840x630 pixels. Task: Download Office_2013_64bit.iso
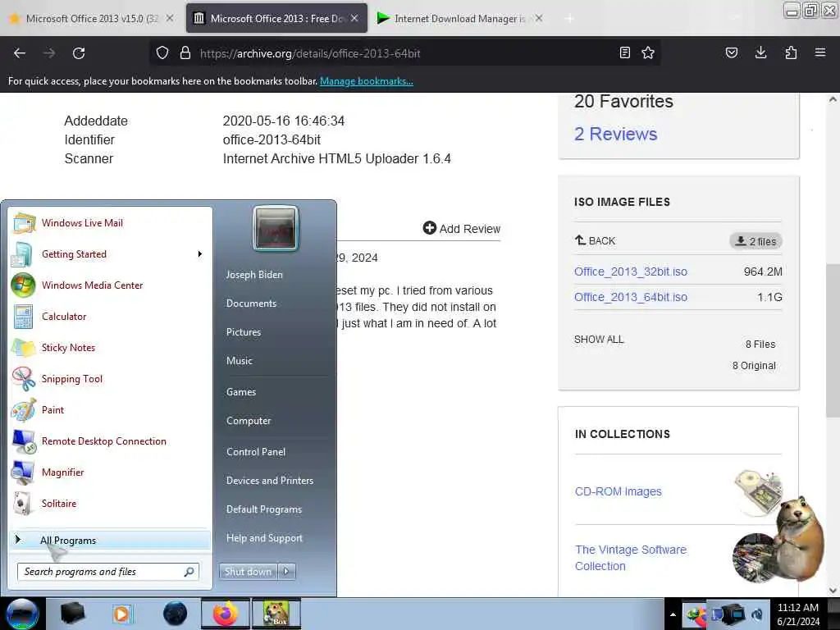pyautogui.click(x=631, y=297)
